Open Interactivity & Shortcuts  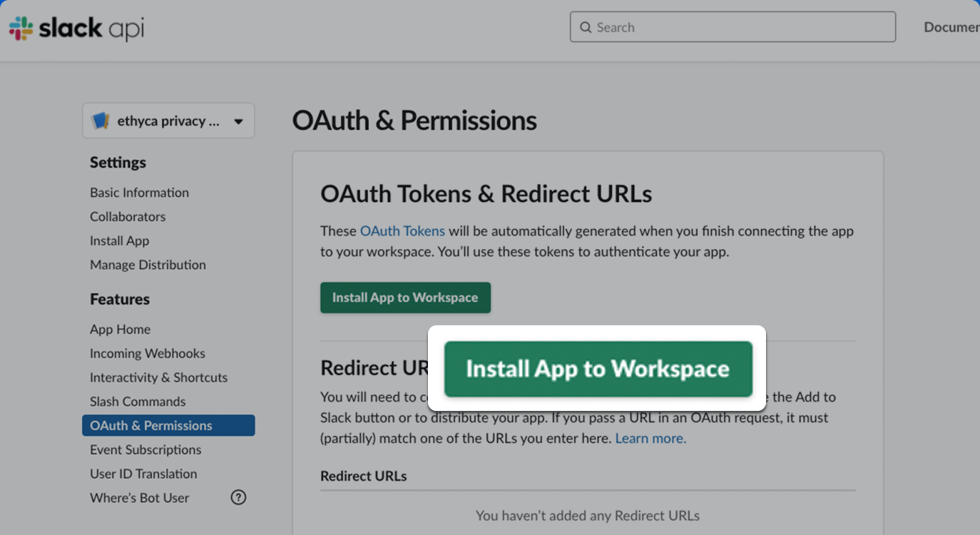158,377
